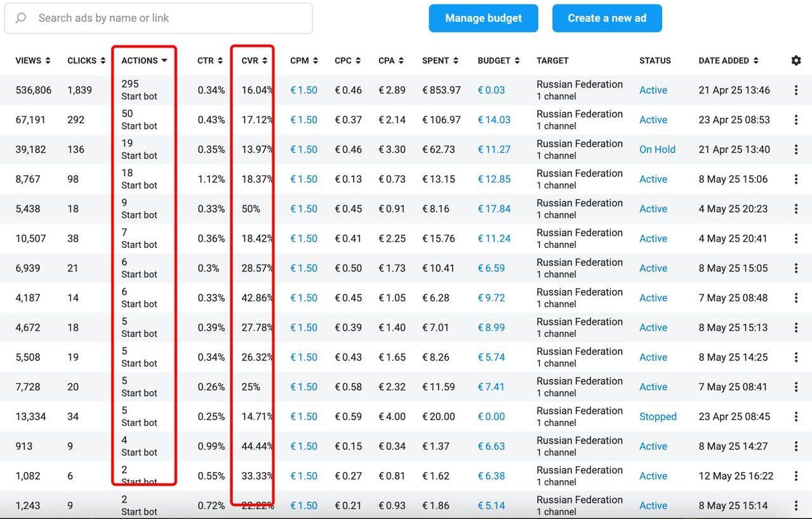Sort the table by CPM column
This screenshot has height=519, width=812.
[304, 61]
